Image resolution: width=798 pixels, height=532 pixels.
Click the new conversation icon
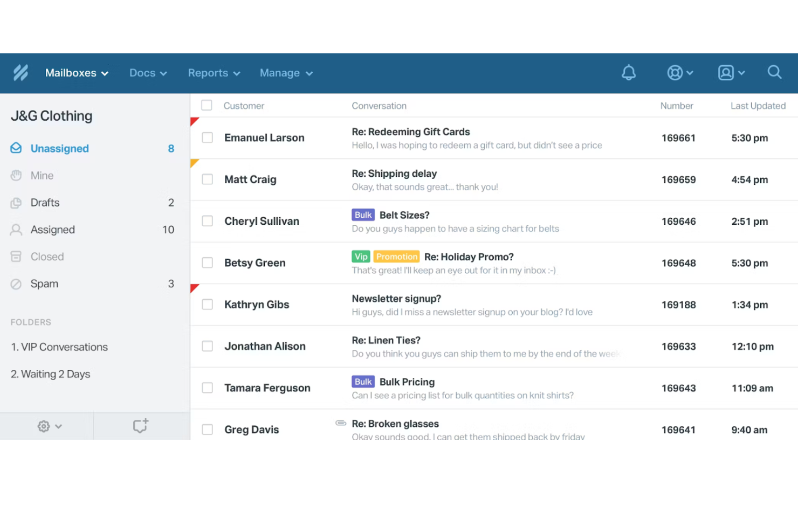(140, 425)
